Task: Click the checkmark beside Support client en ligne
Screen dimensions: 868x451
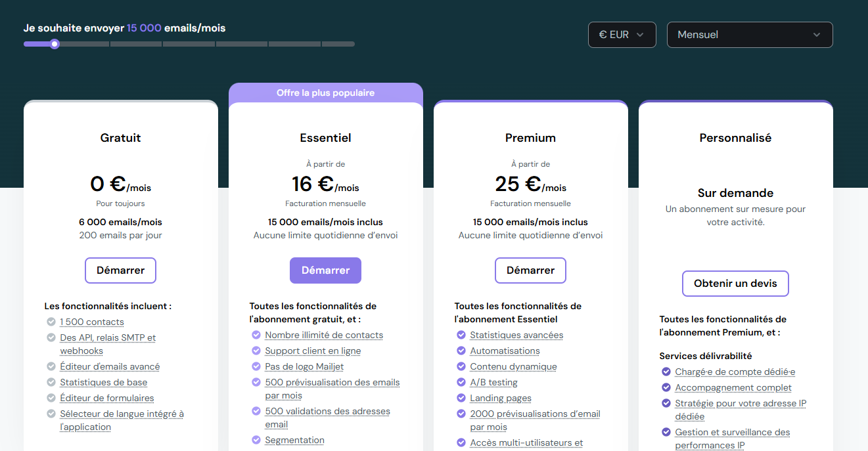Action: click(x=256, y=351)
